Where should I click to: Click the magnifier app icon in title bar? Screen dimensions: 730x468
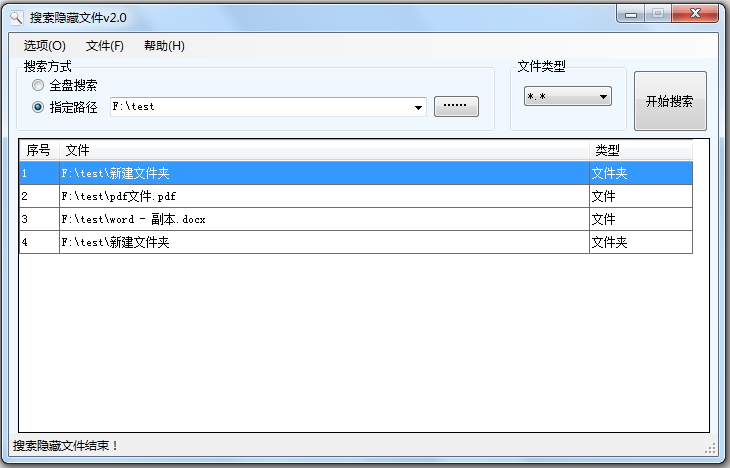15,16
